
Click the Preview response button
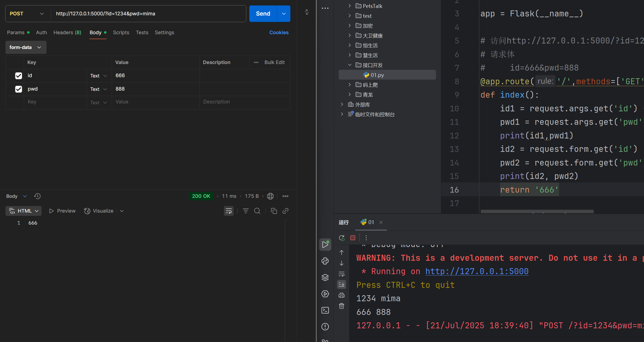pos(62,211)
